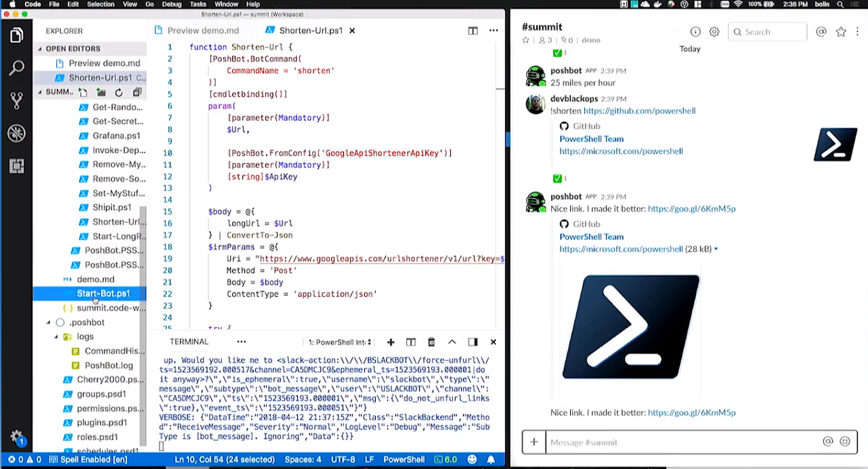Screen dimensions: 868x469
Task: Open Slack channel settings gear
Action: (714, 32)
